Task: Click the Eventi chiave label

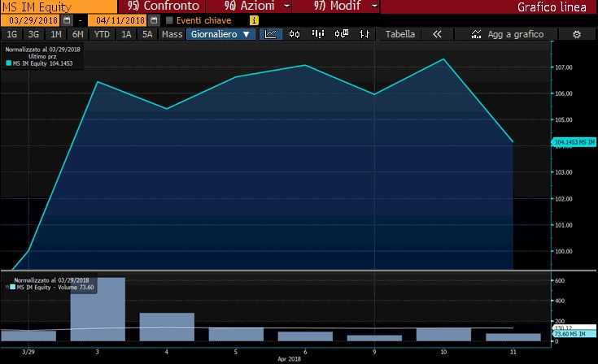Action: pos(203,20)
